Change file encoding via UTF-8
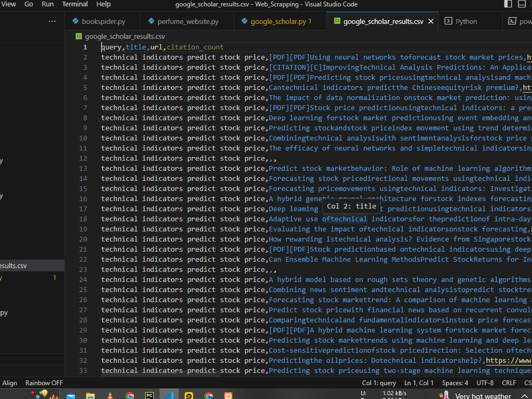 tap(485, 383)
